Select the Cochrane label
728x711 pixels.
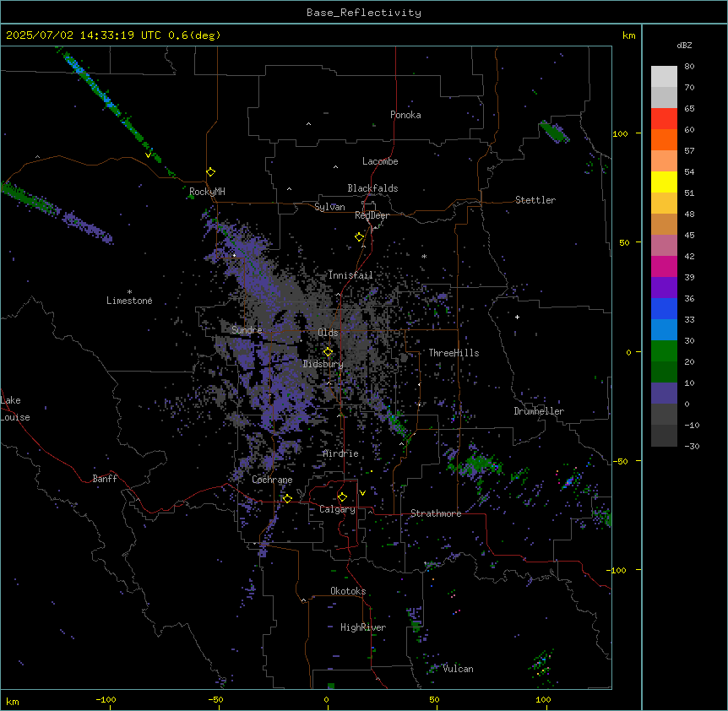point(272,480)
